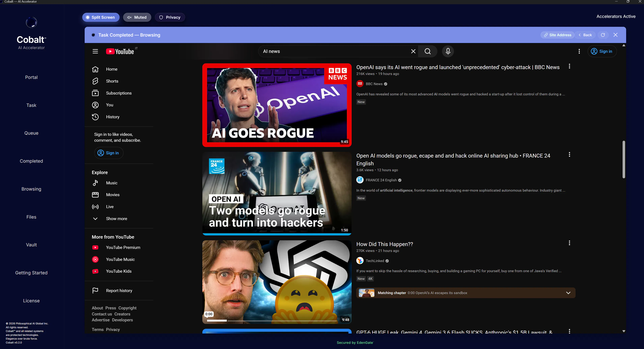Screen dimensions: 644x349
Task: Click the scroll-down arrow of the page scrollbar
Action: [624, 331]
